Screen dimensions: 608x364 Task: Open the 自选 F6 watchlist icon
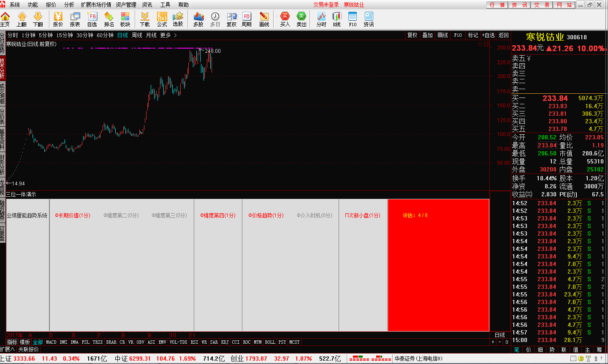coord(92,19)
